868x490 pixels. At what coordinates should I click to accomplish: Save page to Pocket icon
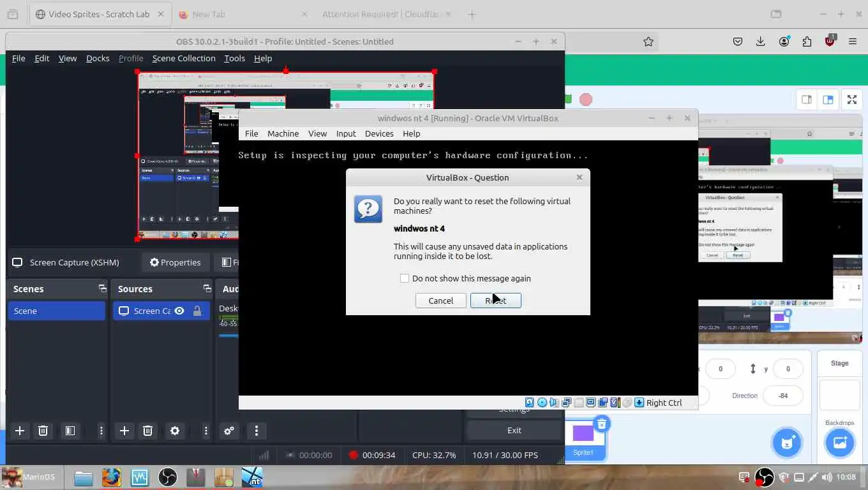[x=737, y=41]
